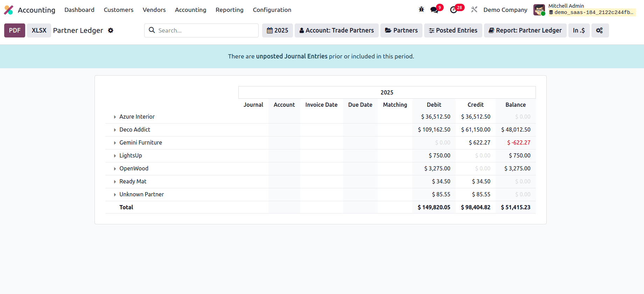Open the Accounting menu item
The image size is (644, 294).
tap(191, 10)
